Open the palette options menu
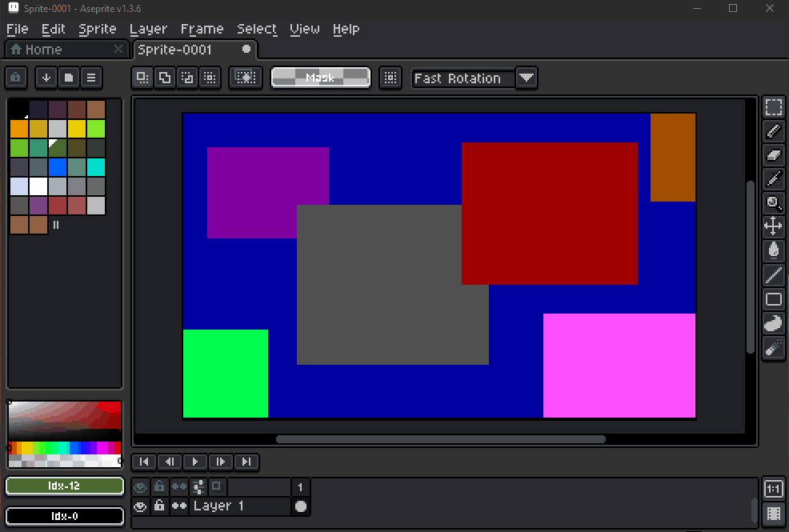Screen dimensions: 789x532 coord(90,78)
